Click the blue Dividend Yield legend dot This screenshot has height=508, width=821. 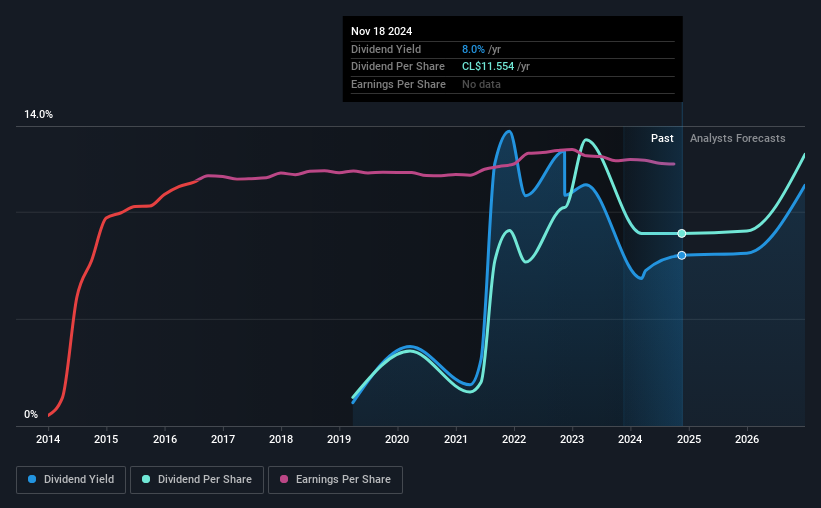click(x=32, y=479)
